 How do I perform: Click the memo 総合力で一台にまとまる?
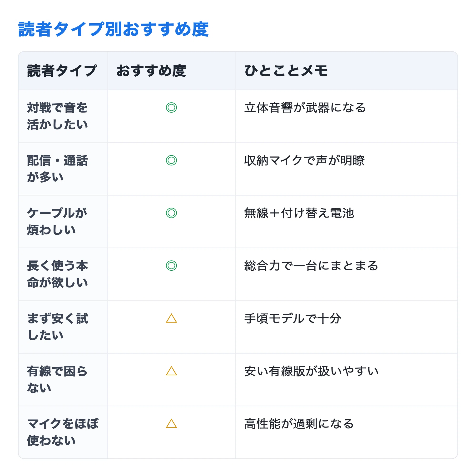311,266
